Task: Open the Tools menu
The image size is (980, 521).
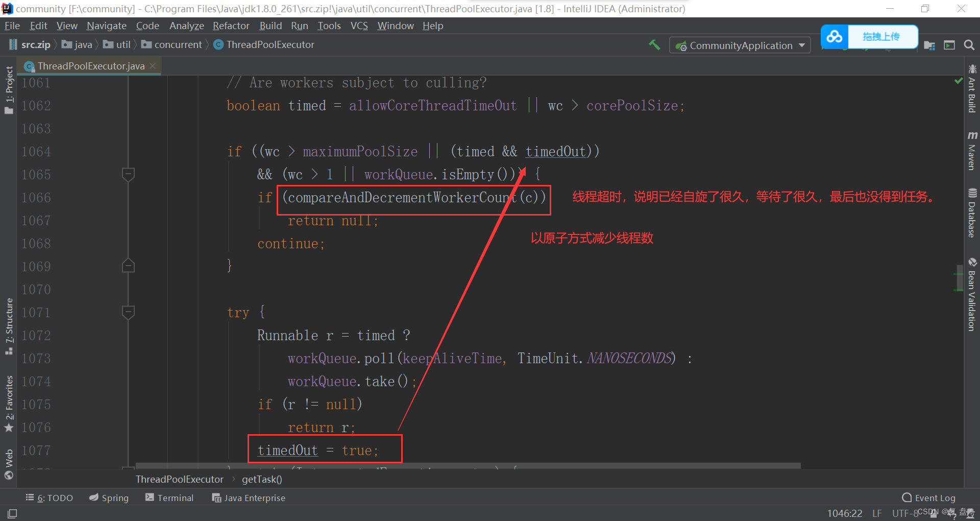Action: [x=329, y=26]
